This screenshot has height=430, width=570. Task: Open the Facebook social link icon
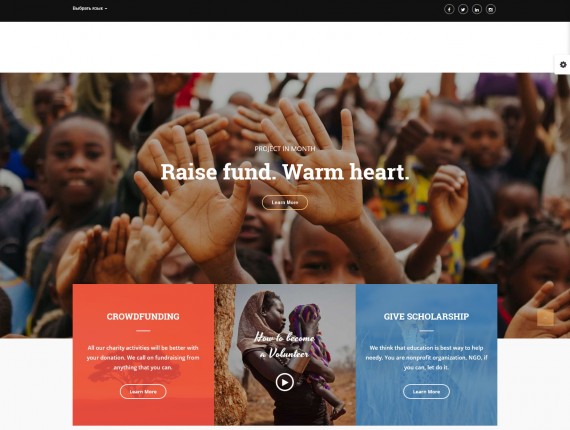click(449, 9)
